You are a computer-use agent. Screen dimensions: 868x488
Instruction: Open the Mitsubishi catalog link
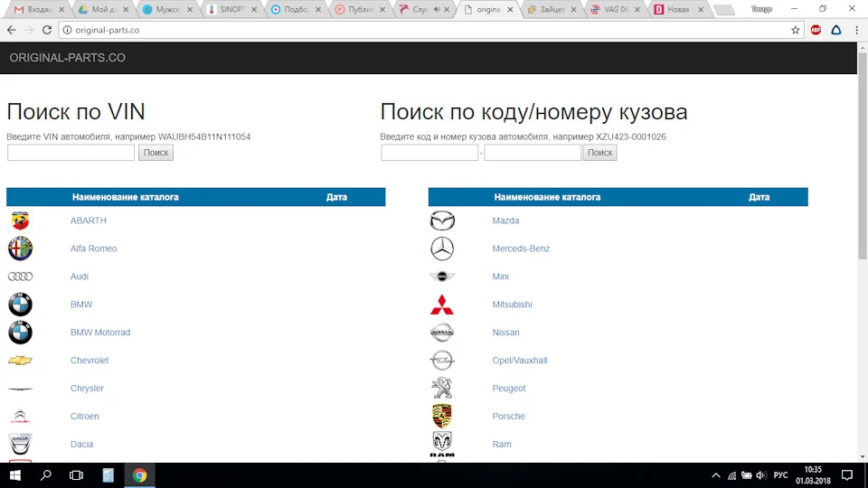click(x=512, y=305)
